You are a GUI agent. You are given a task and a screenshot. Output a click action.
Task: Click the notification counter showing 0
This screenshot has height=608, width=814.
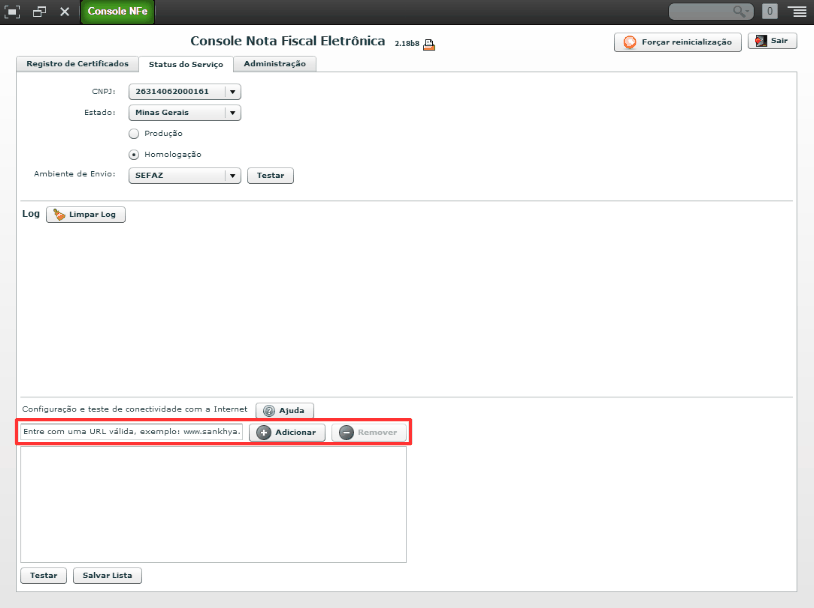point(769,11)
